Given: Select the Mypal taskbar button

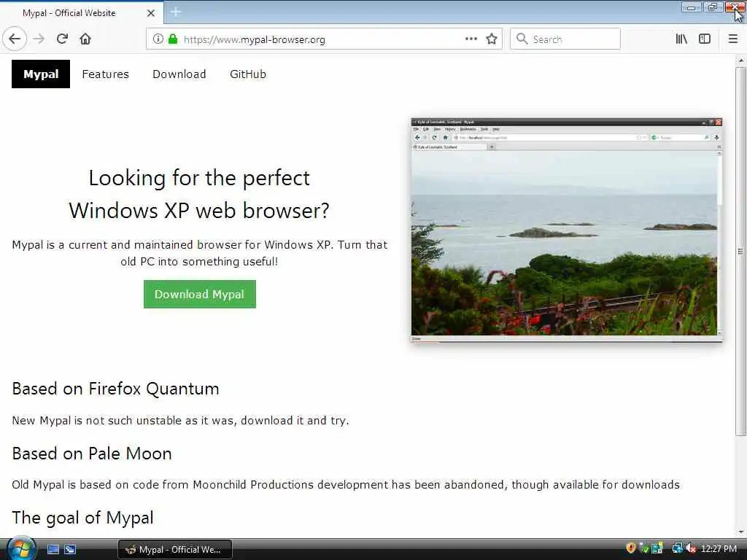Looking at the screenshot, I should coord(175,550).
